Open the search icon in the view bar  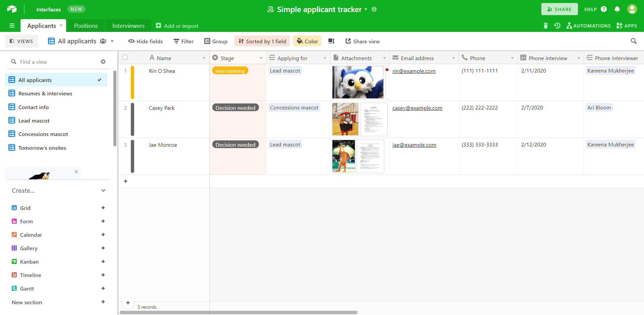(x=634, y=41)
